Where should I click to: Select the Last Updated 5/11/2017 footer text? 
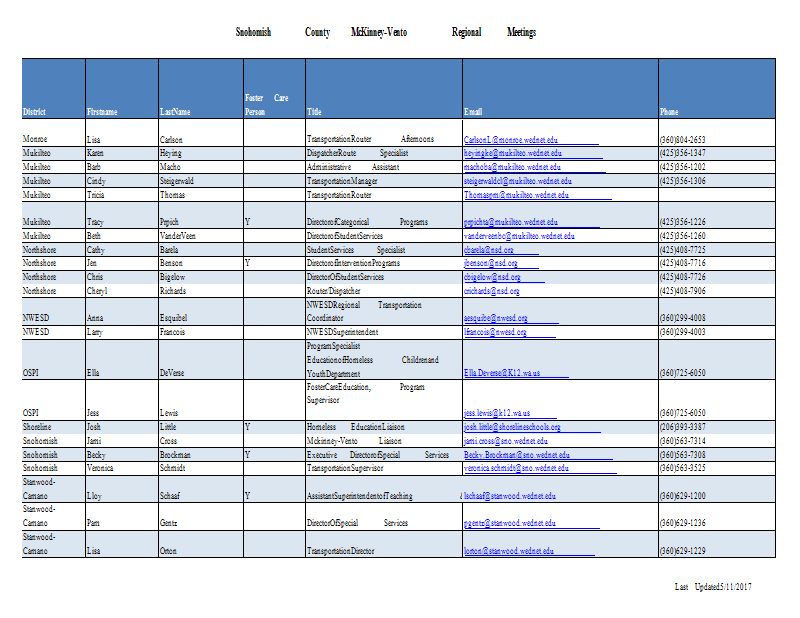713,587
